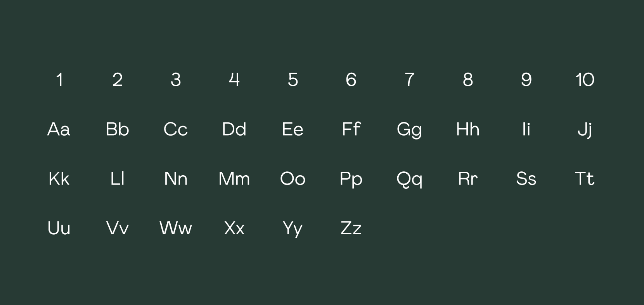Screen dimensions: 644x305
Task: Click the Mm glyph pair
Action: pyautogui.click(x=234, y=179)
